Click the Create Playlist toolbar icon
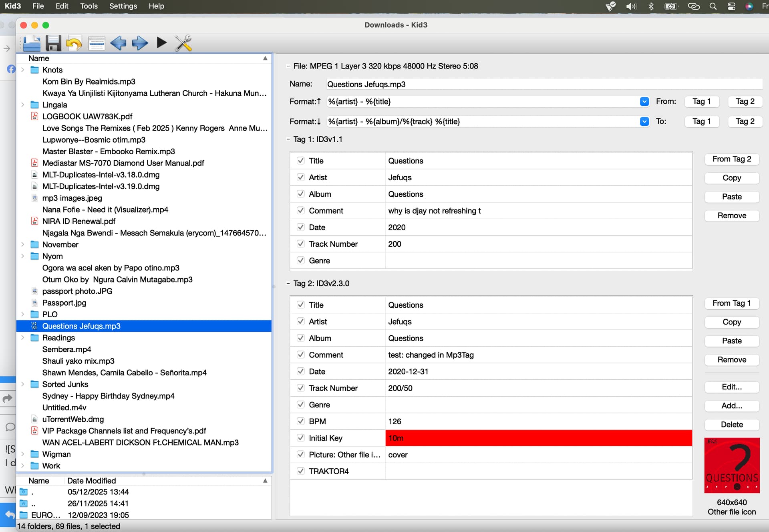Viewport: 769px width, 532px height. 96,43
